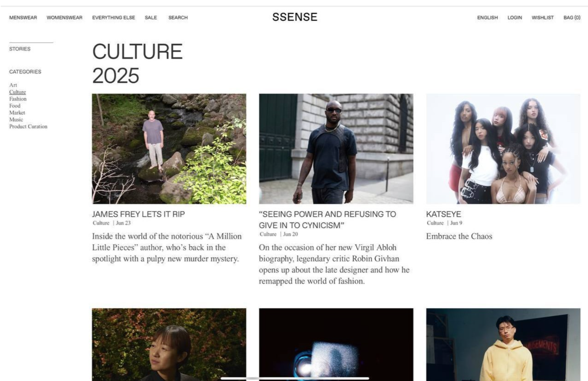View the WISHLIST
Viewport: 588px width, 381px height.
click(x=543, y=18)
